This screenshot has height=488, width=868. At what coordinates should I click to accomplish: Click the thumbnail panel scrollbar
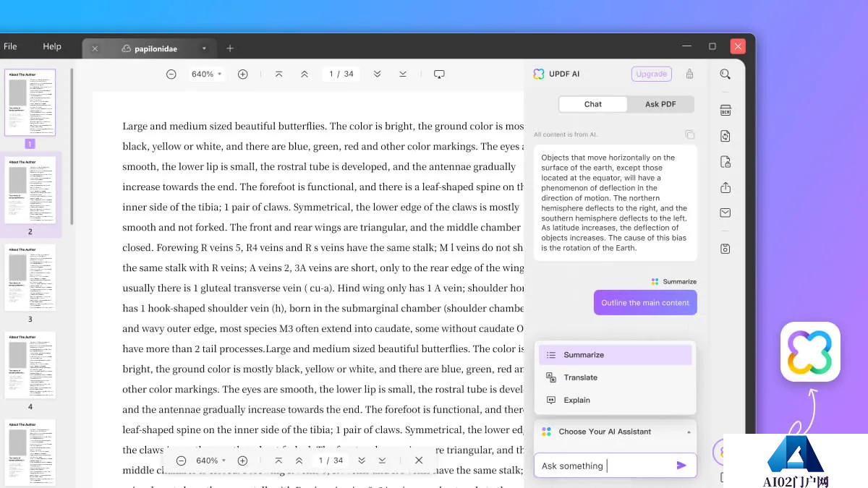72,146
